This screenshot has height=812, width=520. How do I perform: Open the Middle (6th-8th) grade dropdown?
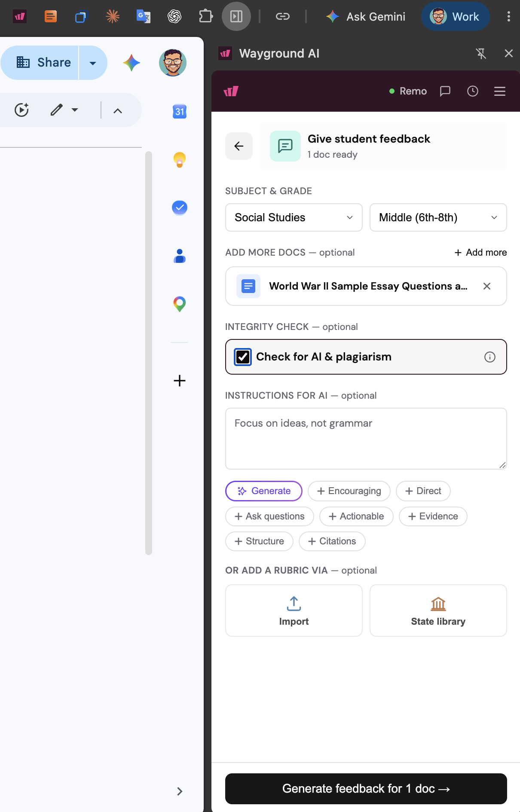point(438,217)
